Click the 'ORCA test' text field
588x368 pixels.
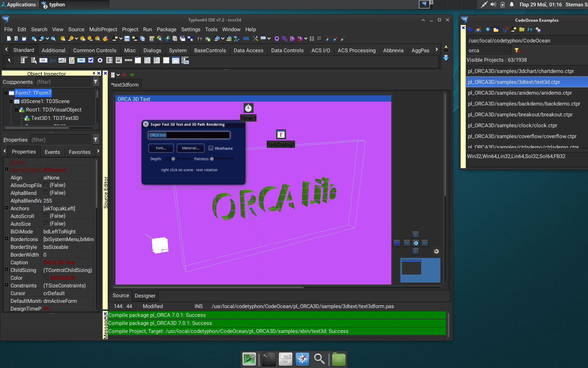pyautogui.click(x=189, y=135)
